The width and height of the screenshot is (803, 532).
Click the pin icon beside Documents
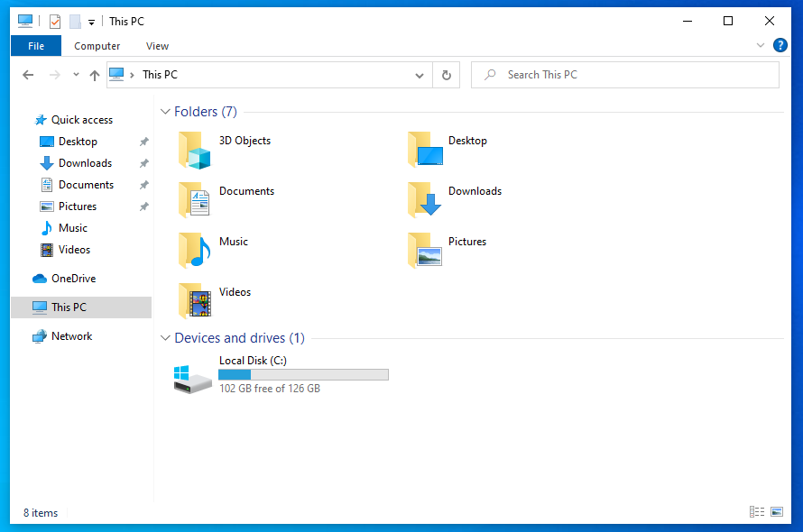pos(143,185)
